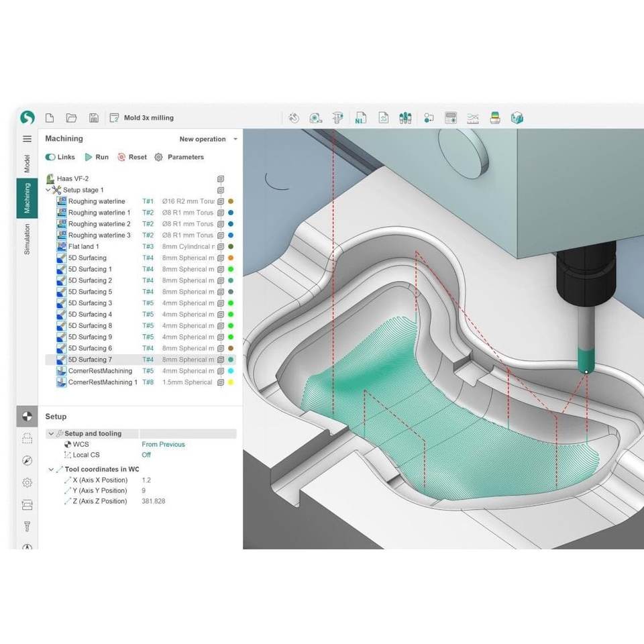Screen dimensions: 644x644
Task: Reset the operations
Action: coord(132,157)
